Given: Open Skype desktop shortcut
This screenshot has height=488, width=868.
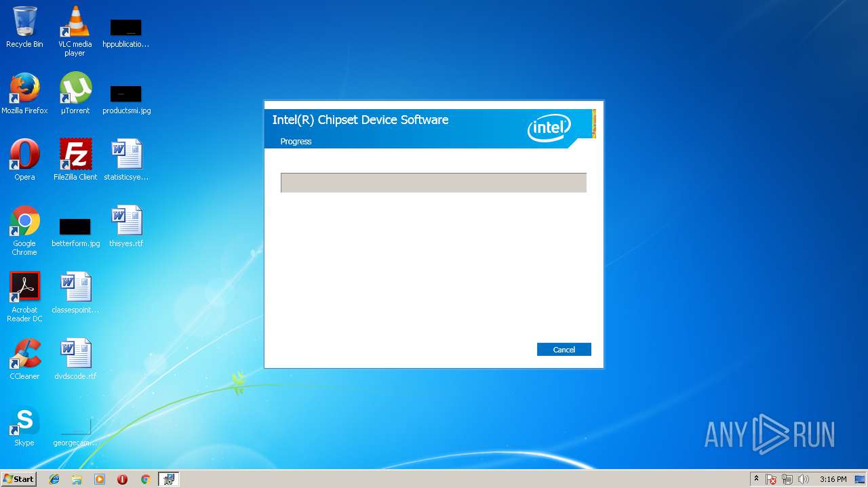Looking at the screenshot, I should click(x=24, y=426).
